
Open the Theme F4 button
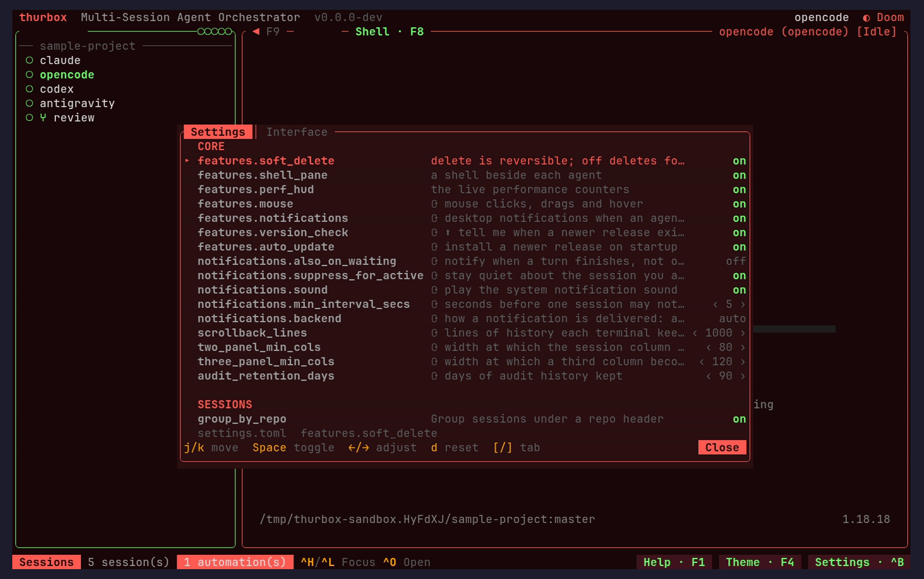(760, 562)
